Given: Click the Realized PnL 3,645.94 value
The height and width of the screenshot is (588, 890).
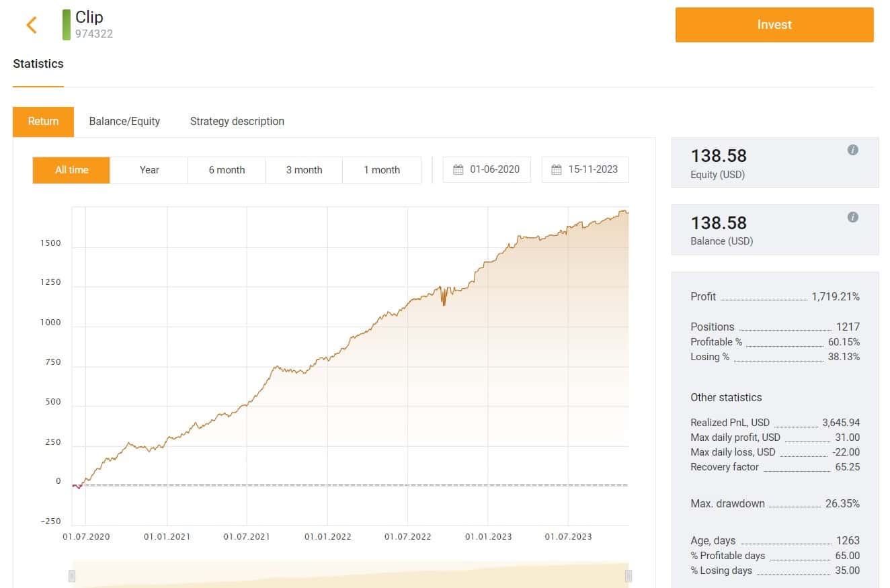Looking at the screenshot, I should pyautogui.click(x=841, y=423).
